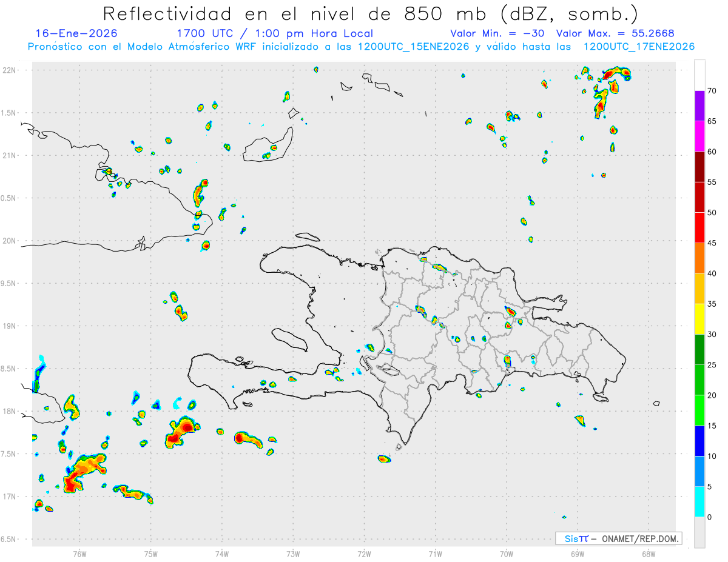Viewport: 728px width, 562px height.
Task: Click the "71W" longitude label
Action: [436, 554]
